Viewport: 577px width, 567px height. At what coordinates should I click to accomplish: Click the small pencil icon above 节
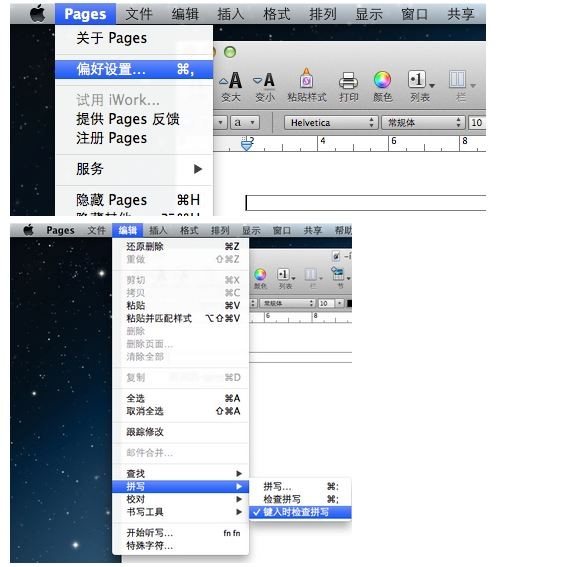[x=336, y=256]
